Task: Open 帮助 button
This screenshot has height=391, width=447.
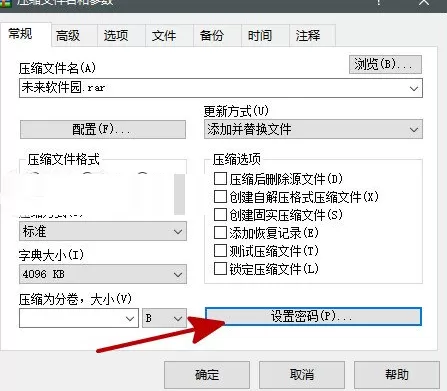Action: click(397, 375)
